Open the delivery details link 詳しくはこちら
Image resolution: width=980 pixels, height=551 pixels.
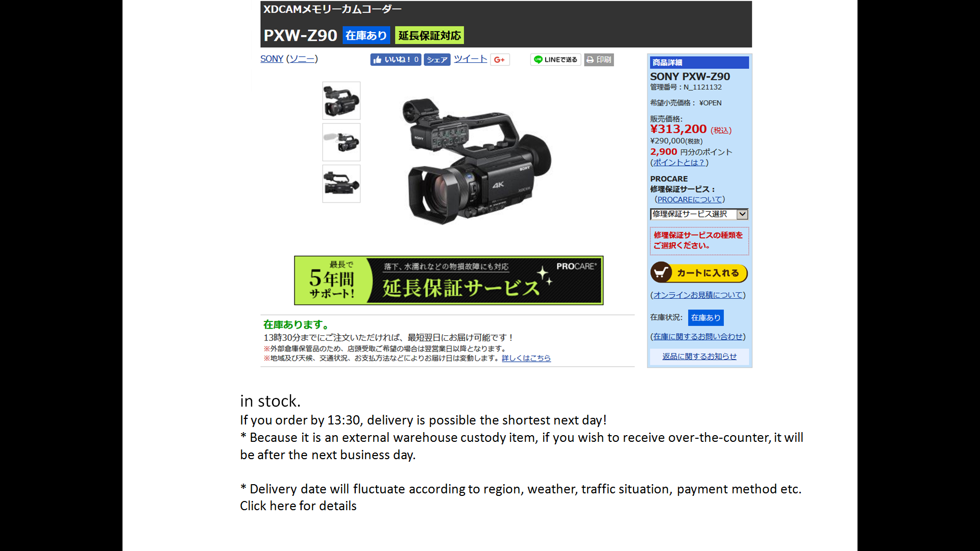[x=526, y=358]
